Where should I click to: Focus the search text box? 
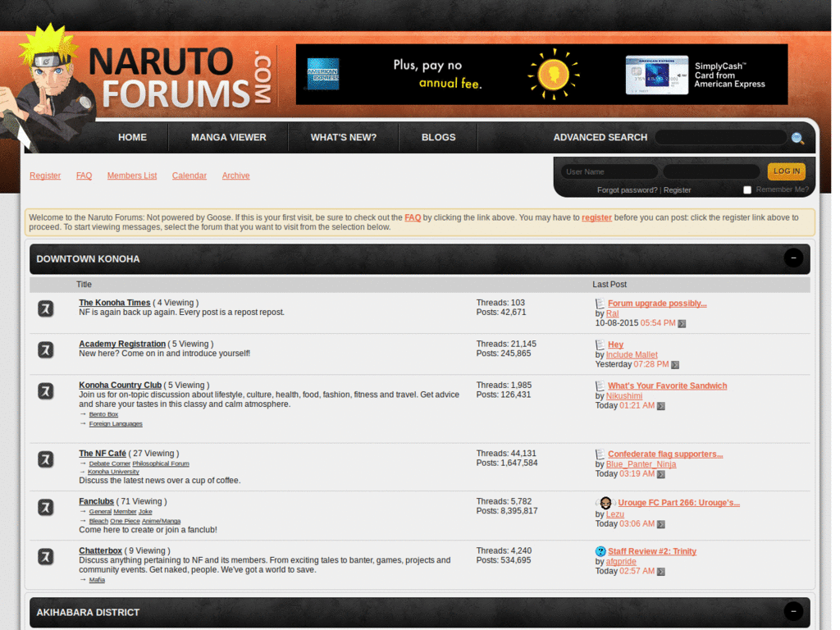pos(720,138)
